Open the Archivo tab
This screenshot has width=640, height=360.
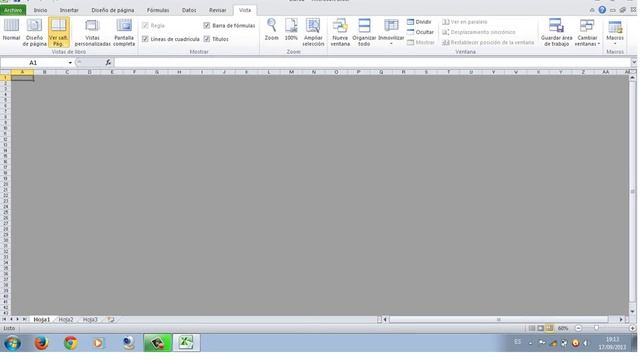click(x=13, y=10)
